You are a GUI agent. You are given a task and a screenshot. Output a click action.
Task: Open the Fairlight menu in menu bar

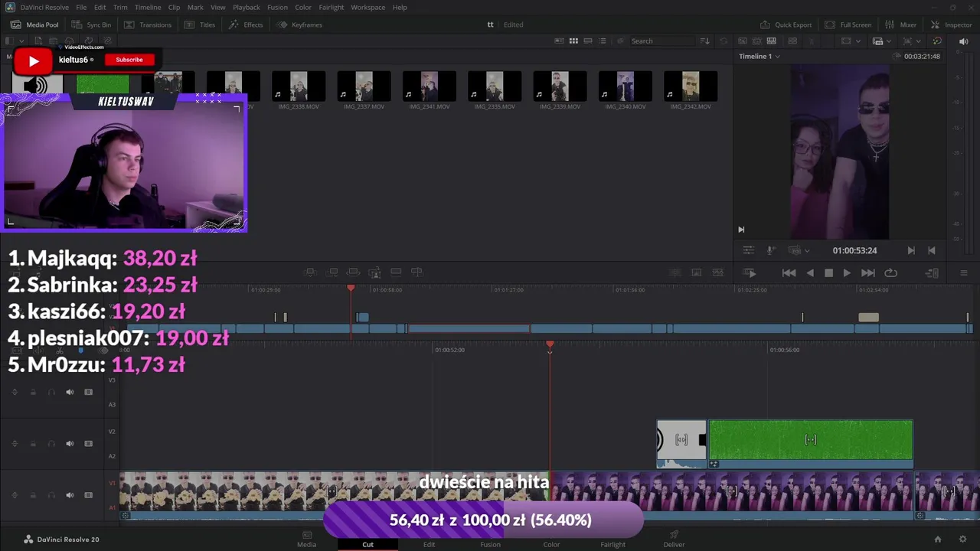(332, 7)
